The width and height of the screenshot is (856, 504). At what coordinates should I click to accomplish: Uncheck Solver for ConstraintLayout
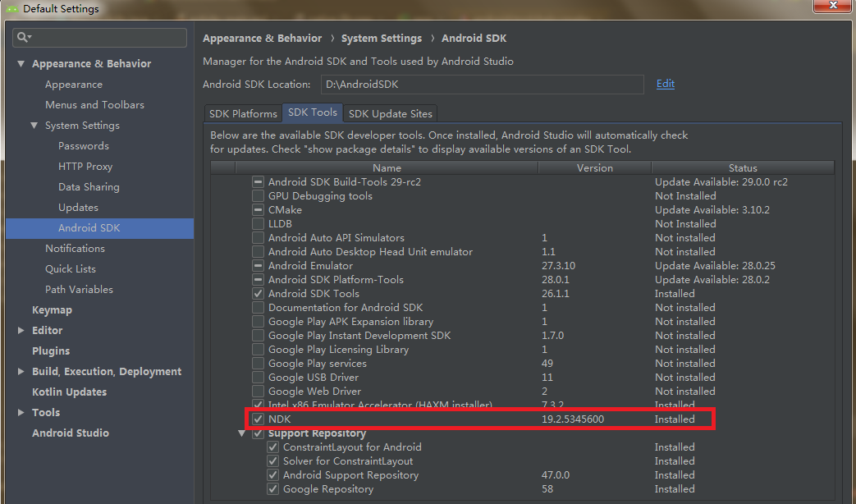(273, 460)
